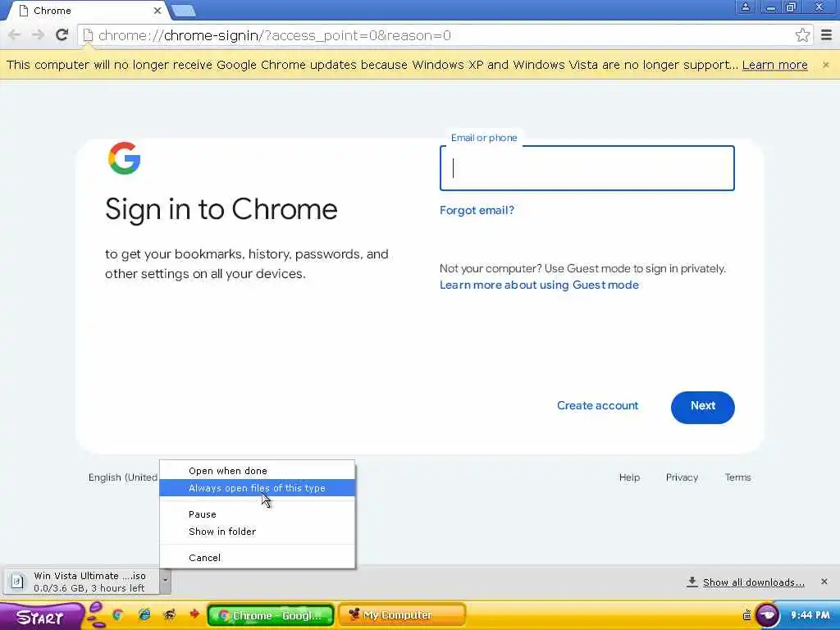Open download item dropdown arrow

165,580
